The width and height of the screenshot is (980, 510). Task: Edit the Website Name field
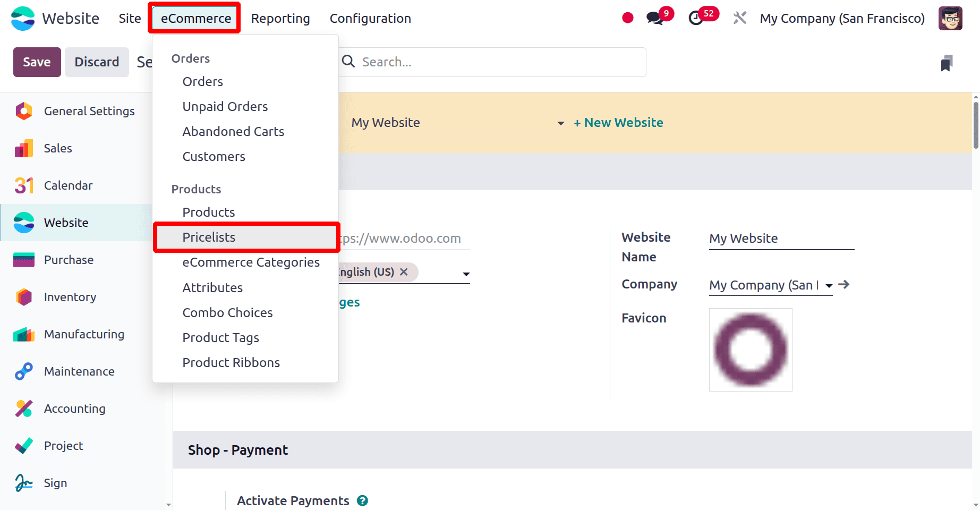click(x=781, y=239)
